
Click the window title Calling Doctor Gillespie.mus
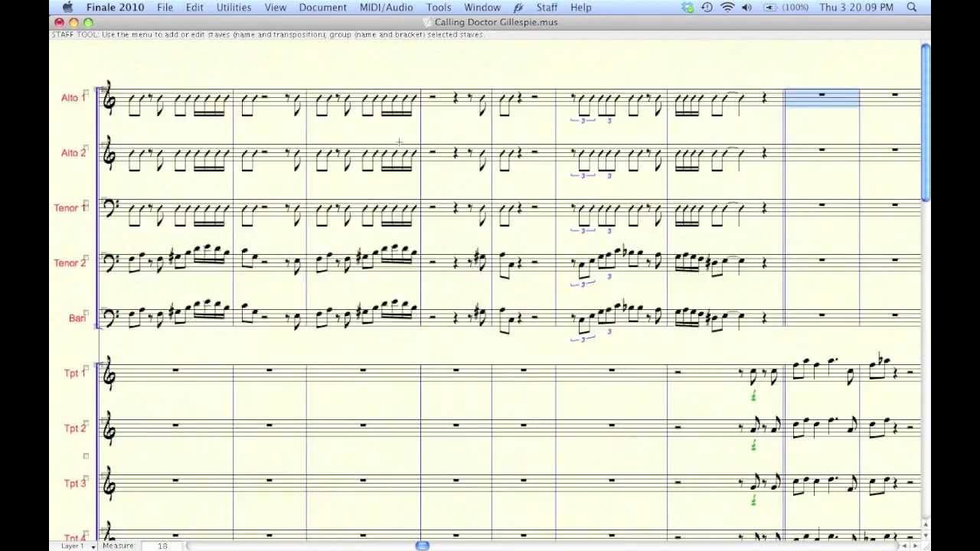tap(496, 22)
